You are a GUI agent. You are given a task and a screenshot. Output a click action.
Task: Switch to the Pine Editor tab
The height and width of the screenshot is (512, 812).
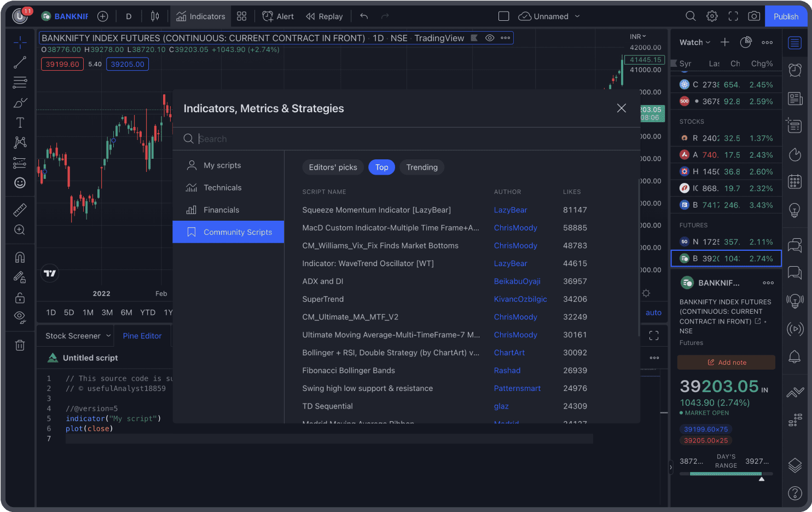pyautogui.click(x=142, y=336)
